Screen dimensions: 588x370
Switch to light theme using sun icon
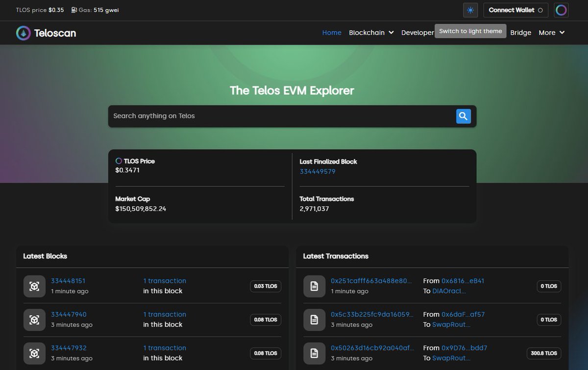[x=470, y=10]
